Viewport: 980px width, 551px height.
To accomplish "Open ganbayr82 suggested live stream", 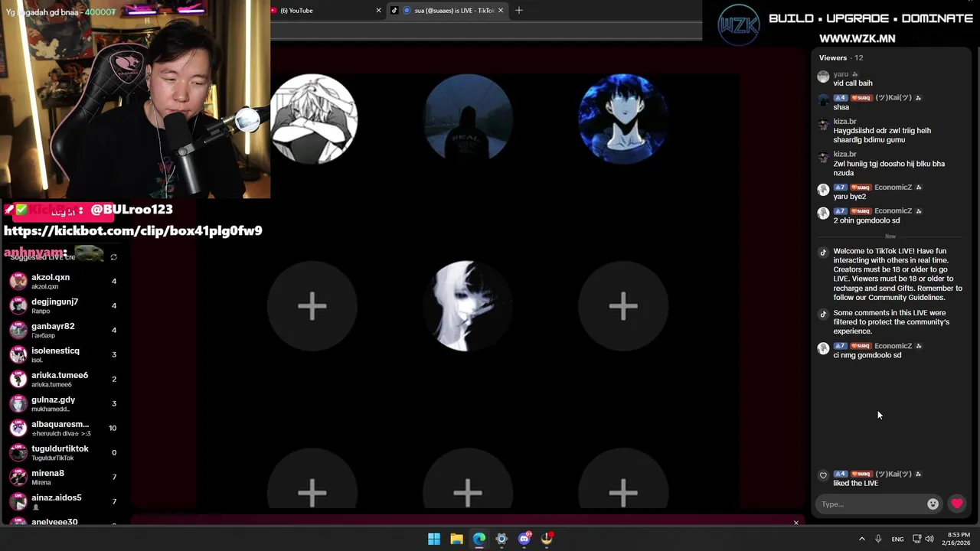I will click(64, 330).
